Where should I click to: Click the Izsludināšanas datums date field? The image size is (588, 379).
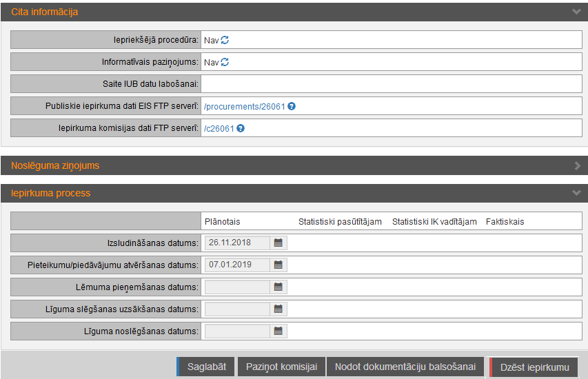coord(236,243)
